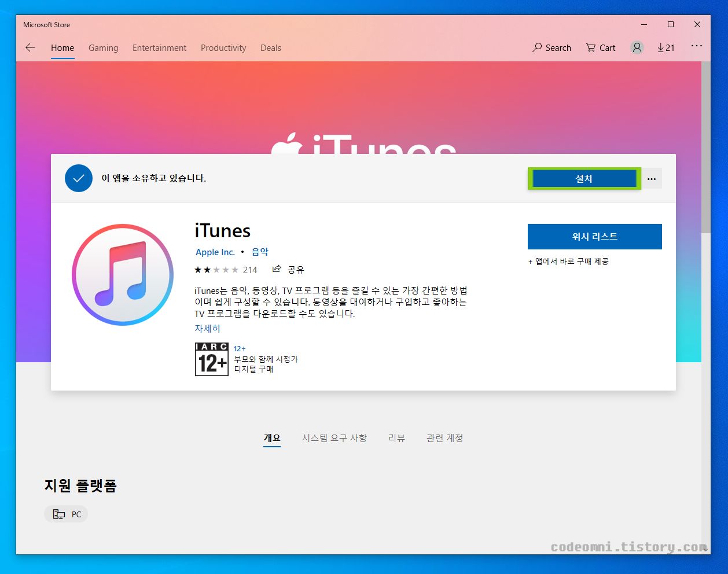
Task: Go back with the back arrow
Action: tap(30, 47)
